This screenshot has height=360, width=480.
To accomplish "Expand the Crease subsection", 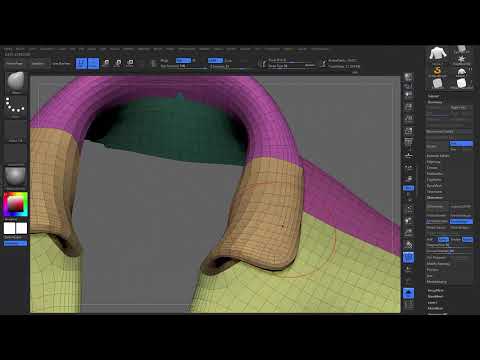I will [432, 168].
